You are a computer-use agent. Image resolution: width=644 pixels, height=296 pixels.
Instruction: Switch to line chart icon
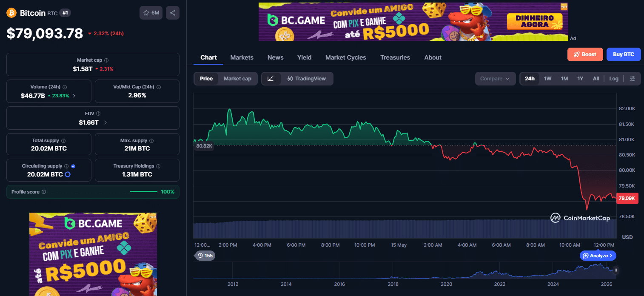click(x=271, y=79)
